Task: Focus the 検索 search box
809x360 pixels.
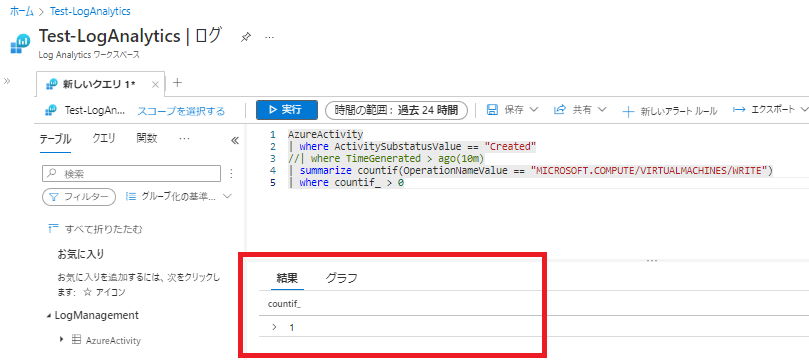Action: [x=131, y=174]
